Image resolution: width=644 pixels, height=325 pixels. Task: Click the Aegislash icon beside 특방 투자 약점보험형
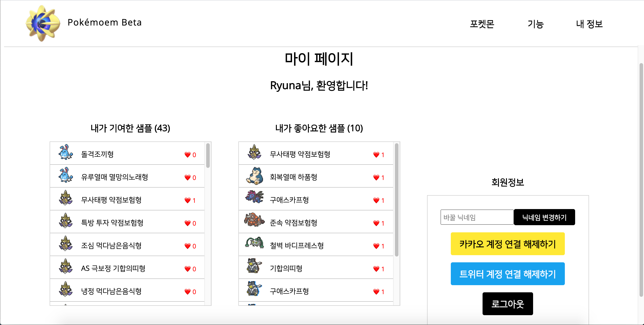coord(66,221)
